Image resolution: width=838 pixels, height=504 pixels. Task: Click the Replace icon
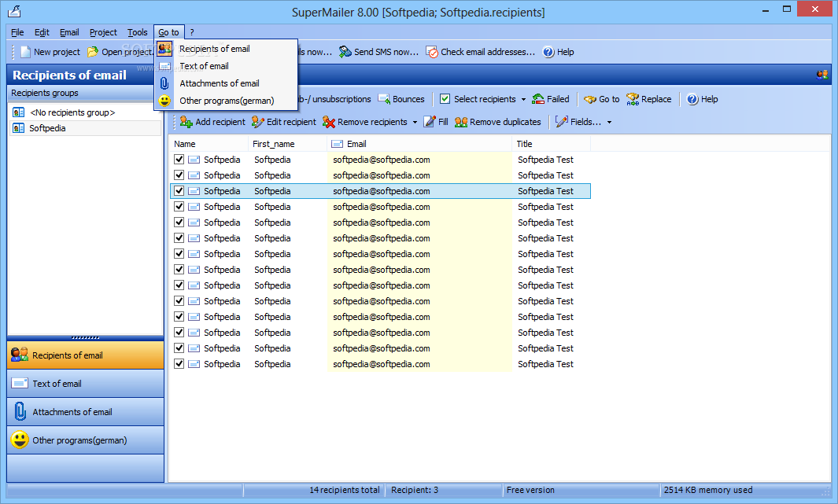coord(633,99)
